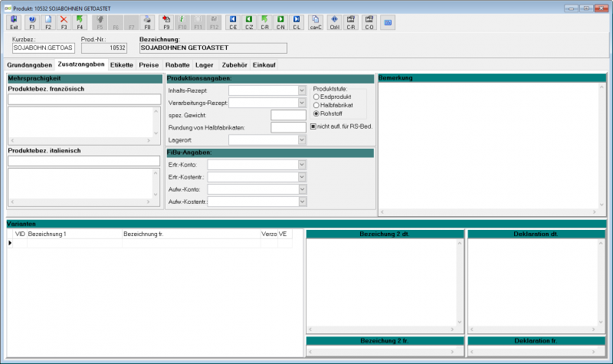Viewport: 613px width, 364px height.
Task: Click the C-R green arrow icon
Action: click(x=264, y=22)
